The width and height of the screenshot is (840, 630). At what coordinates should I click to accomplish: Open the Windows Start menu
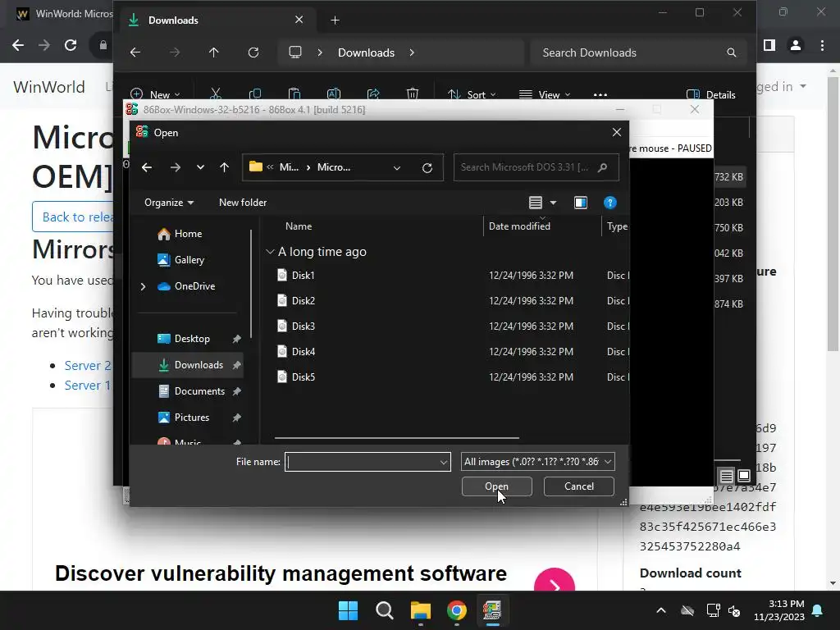coord(348,610)
